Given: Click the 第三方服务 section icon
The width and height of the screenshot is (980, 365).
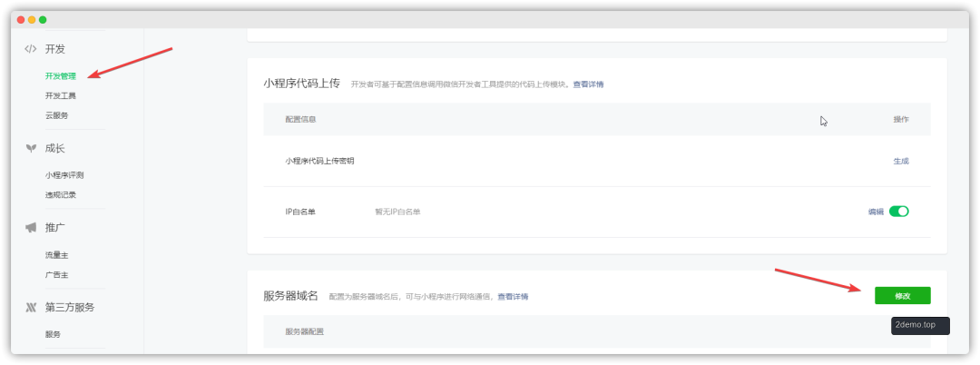Looking at the screenshot, I should (30, 308).
